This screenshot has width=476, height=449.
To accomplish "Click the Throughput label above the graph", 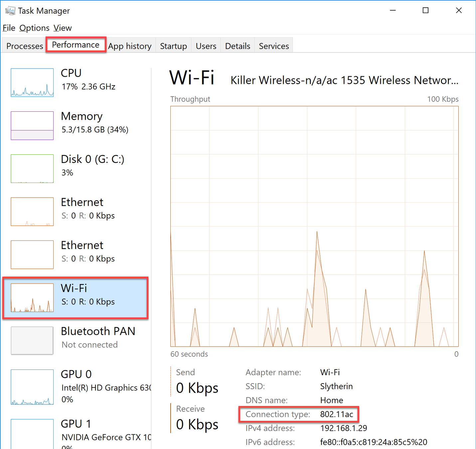I will click(190, 99).
